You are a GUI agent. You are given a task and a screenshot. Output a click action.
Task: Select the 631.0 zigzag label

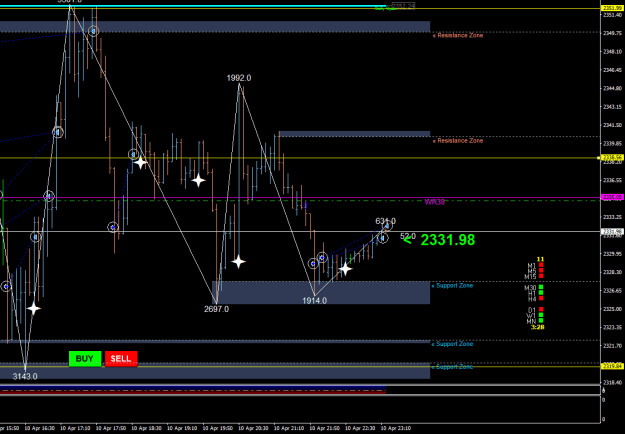click(x=385, y=221)
